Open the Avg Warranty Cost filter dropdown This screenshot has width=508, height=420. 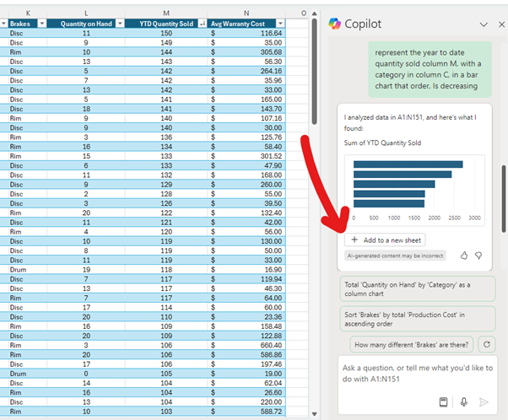point(280,24)
